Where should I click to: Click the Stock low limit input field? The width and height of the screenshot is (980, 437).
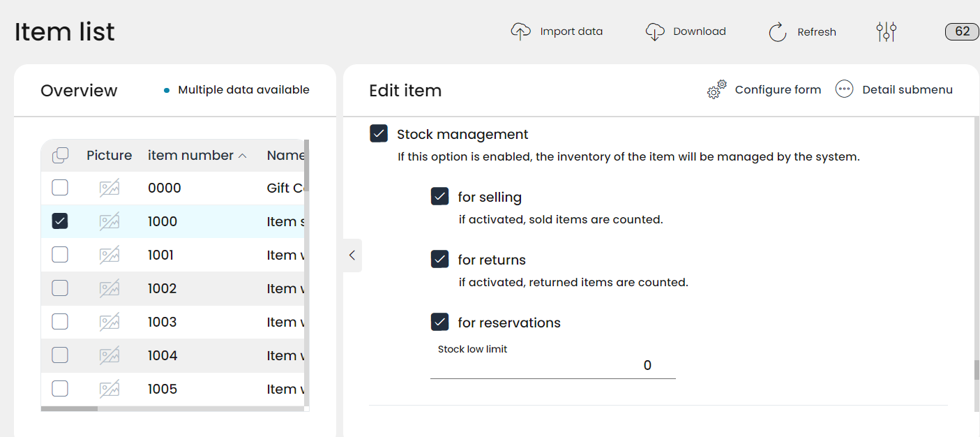point(553,366)
